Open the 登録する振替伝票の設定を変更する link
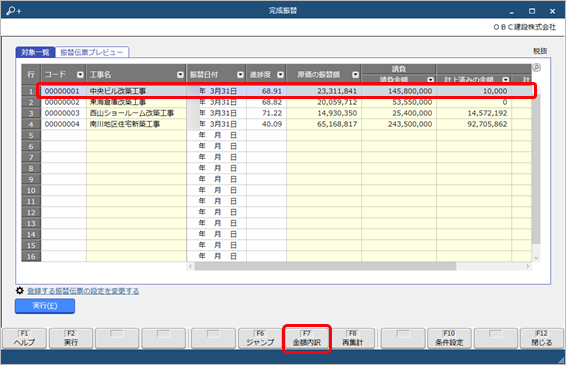Image resolution: width=566 pixels, height=365 pixels. coord(83,291)
